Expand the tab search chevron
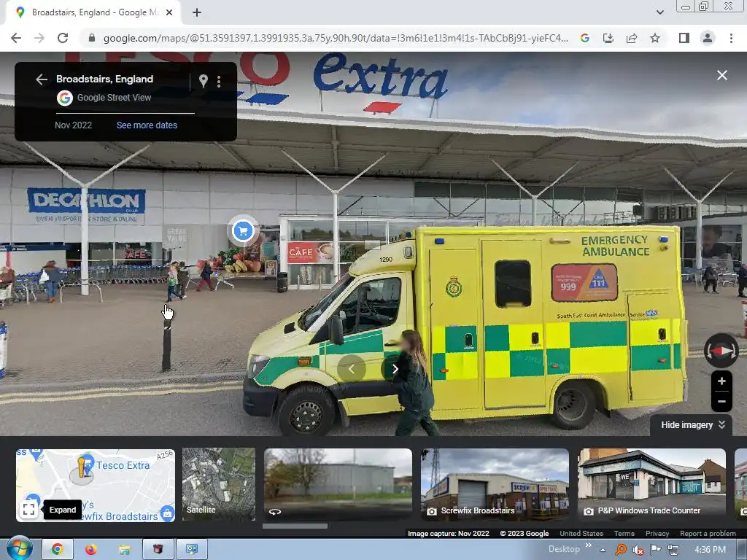This screenshot has width=747, height=560. point(659,12)
